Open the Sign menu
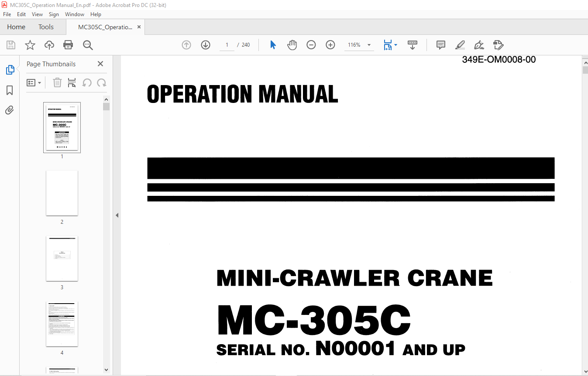 54,14
